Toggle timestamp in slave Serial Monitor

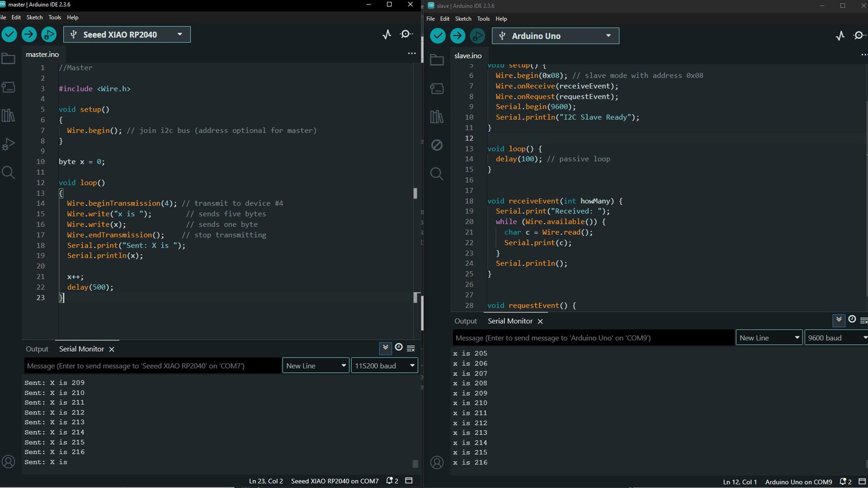(852, 319)
